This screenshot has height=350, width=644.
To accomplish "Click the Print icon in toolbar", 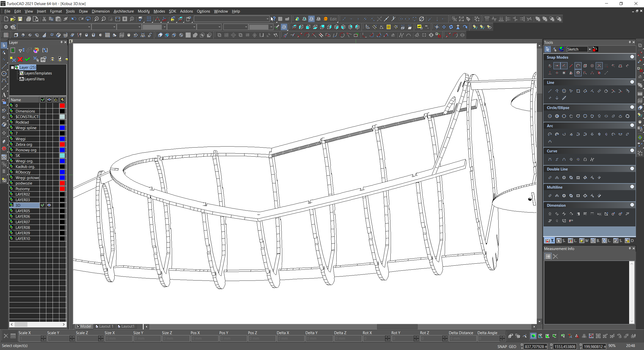I will tap(28, 19).
